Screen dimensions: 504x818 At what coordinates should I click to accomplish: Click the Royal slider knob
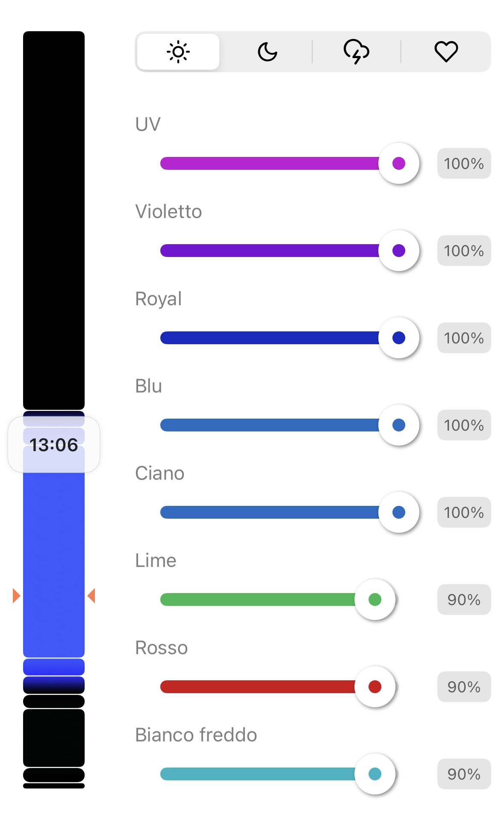coord(399,338)
